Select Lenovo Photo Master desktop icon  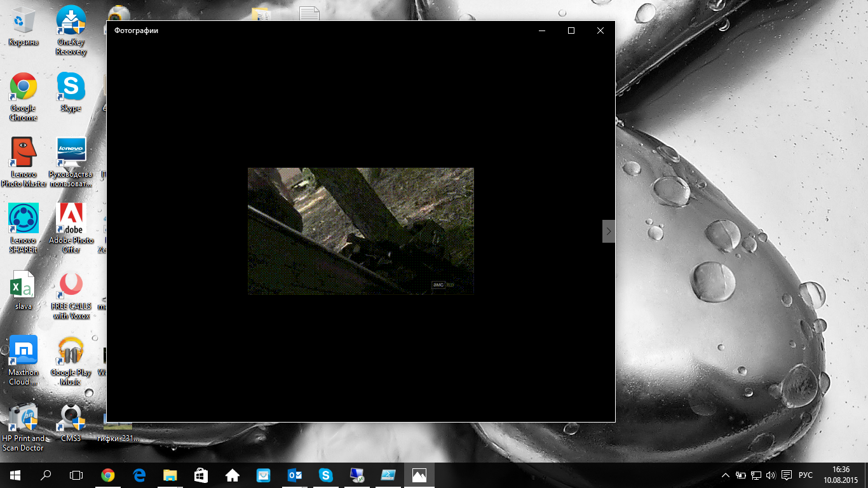pyautogui.click(x=24, y=162)
